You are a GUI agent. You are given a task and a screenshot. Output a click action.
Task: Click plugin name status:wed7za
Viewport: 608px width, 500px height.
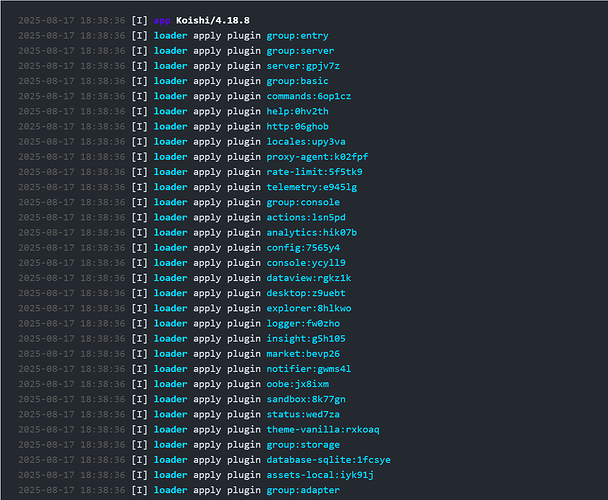(303, 414)
